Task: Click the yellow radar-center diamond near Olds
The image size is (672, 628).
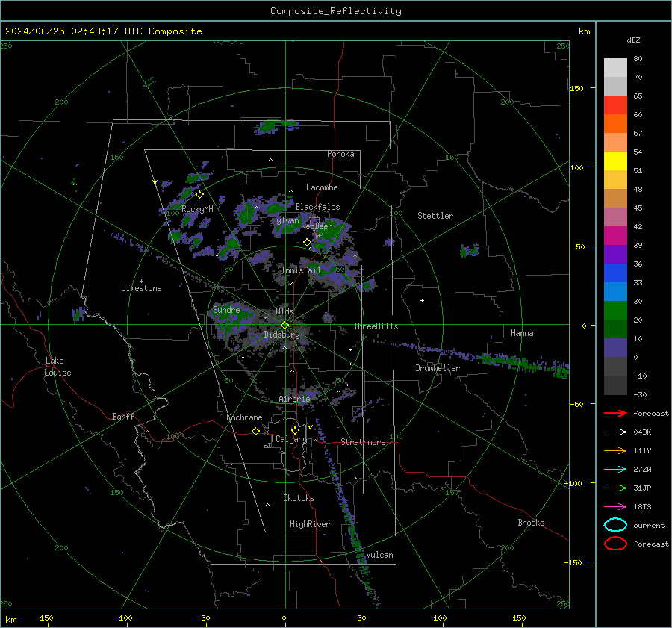Action: click(284, 326)
